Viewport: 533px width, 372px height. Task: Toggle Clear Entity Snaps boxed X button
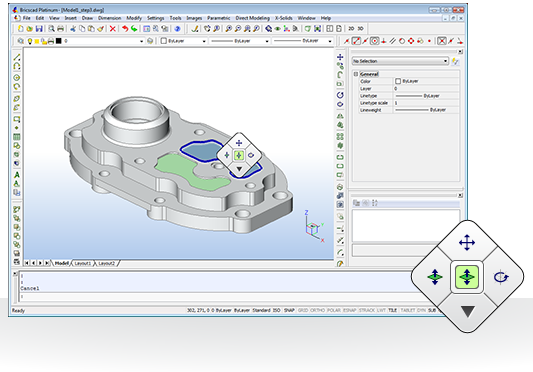(442, 41)
